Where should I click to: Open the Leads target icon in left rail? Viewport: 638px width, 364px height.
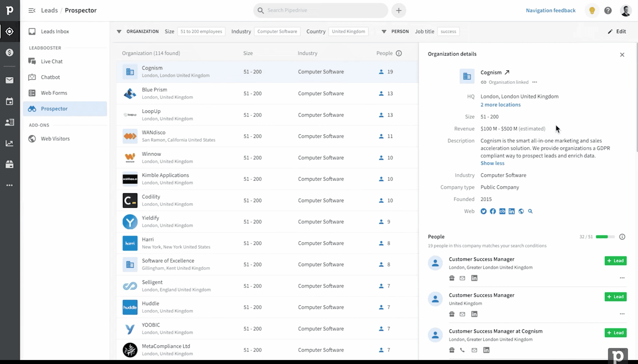pyautogui.click(x=10, y=31)
